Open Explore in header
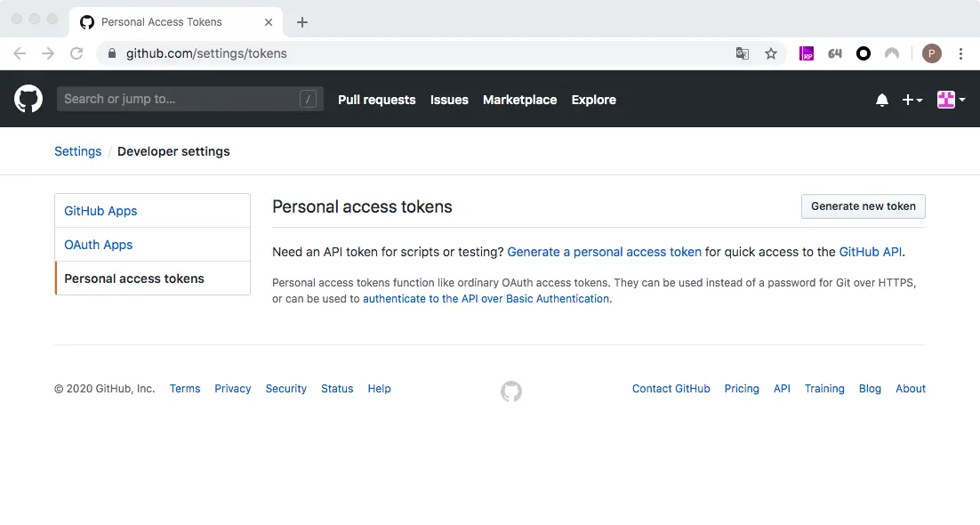The image size is (980, 525). pyautogui.click(x=593, y=101)
